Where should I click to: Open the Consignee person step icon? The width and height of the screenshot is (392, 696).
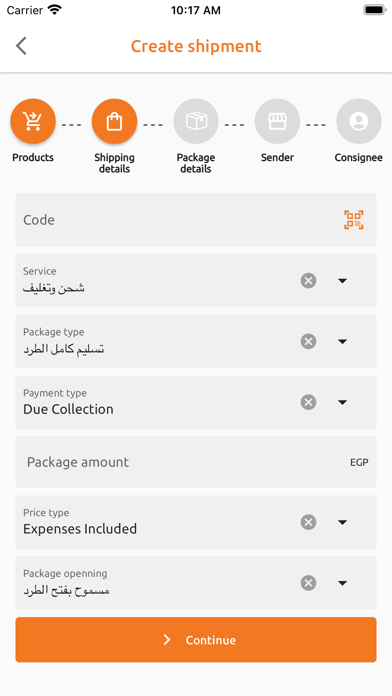359,121
